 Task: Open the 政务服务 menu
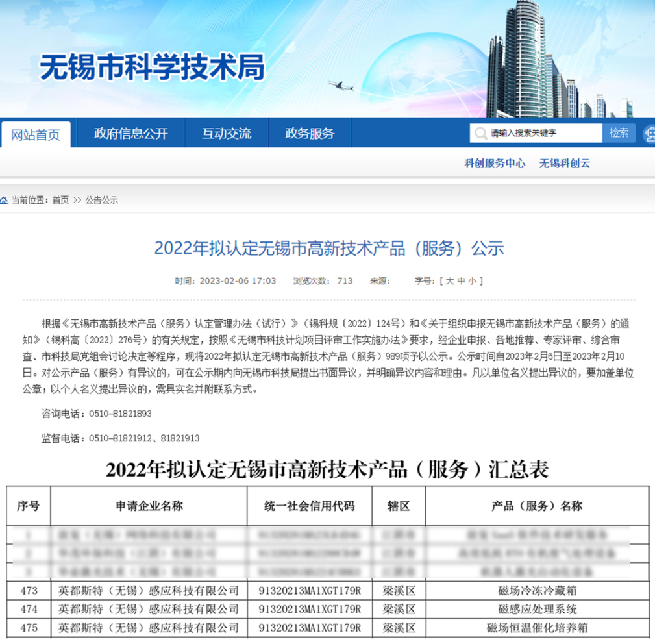[x=309, y=133]
